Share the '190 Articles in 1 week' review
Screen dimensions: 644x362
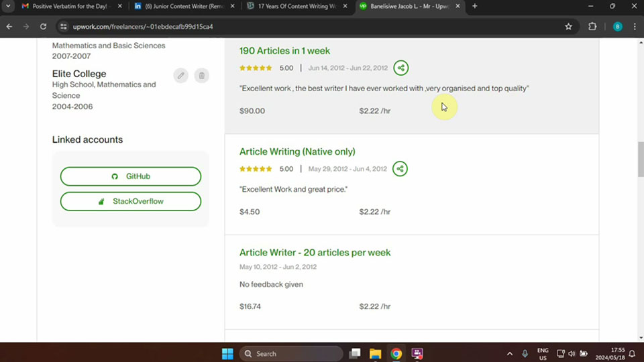click(400, 68)
